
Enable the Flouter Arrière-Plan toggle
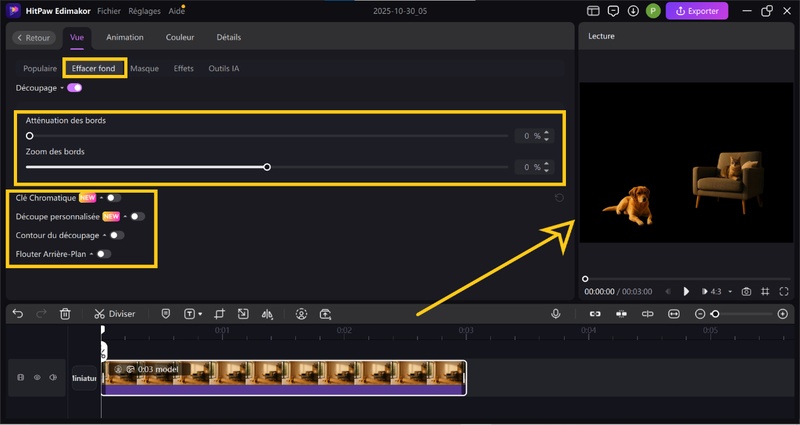103,254
